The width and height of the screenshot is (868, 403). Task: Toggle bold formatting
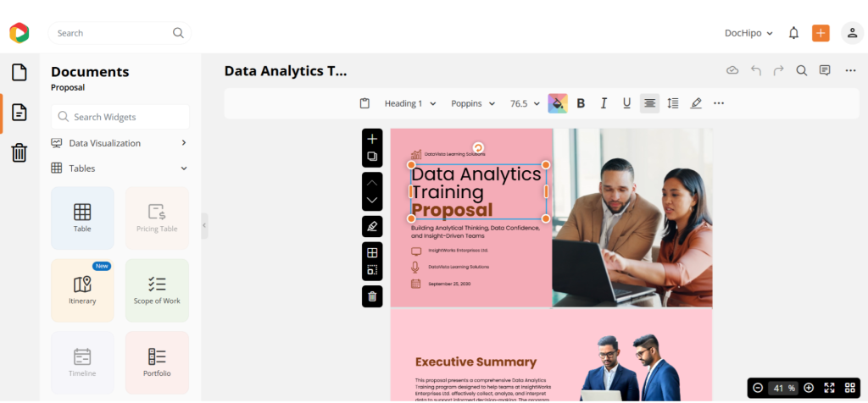pyautogui.click(x=581, y=103)
